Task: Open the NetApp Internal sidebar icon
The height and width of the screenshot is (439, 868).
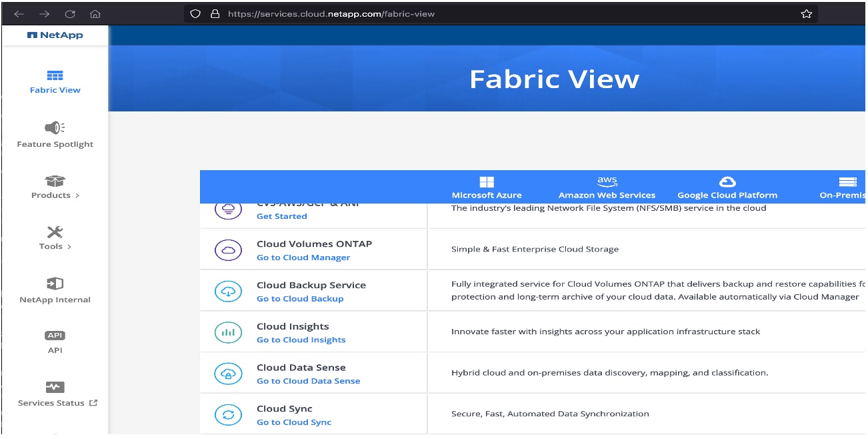Action: pos(55,284)
